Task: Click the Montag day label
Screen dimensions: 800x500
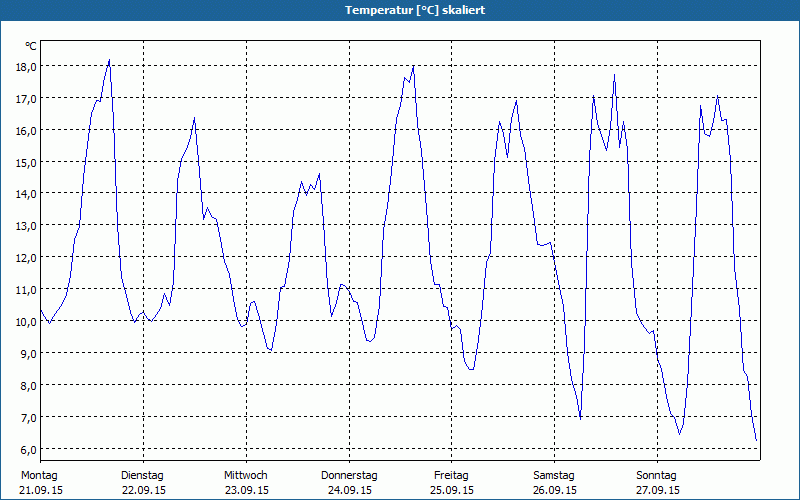Action: point(39,476)
